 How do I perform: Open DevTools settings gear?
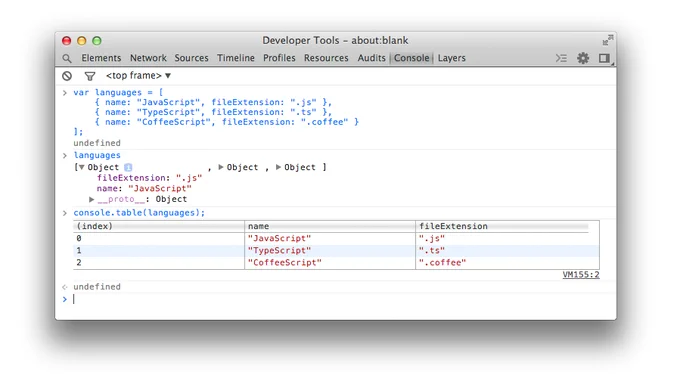(583, 58)
